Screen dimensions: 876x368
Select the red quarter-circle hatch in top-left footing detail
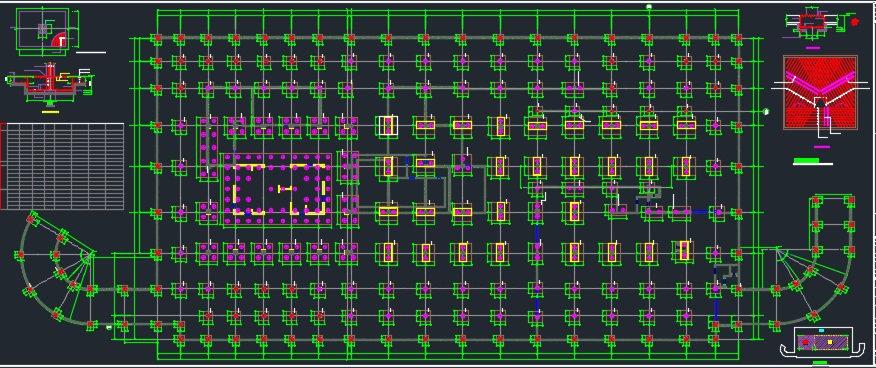pyautogui.click(x=59, y=40)
